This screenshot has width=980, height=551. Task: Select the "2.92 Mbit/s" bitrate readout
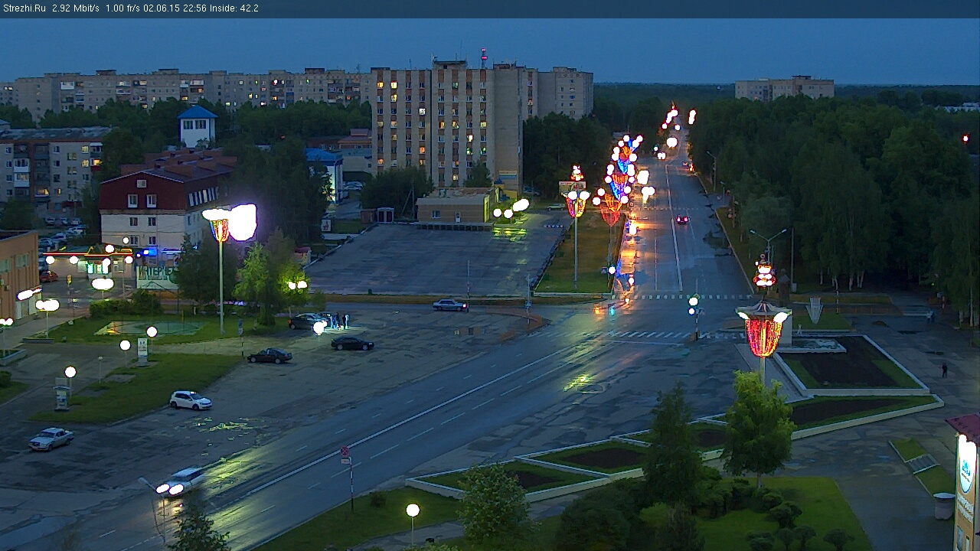pyautogui.click(x=76, y=8)
